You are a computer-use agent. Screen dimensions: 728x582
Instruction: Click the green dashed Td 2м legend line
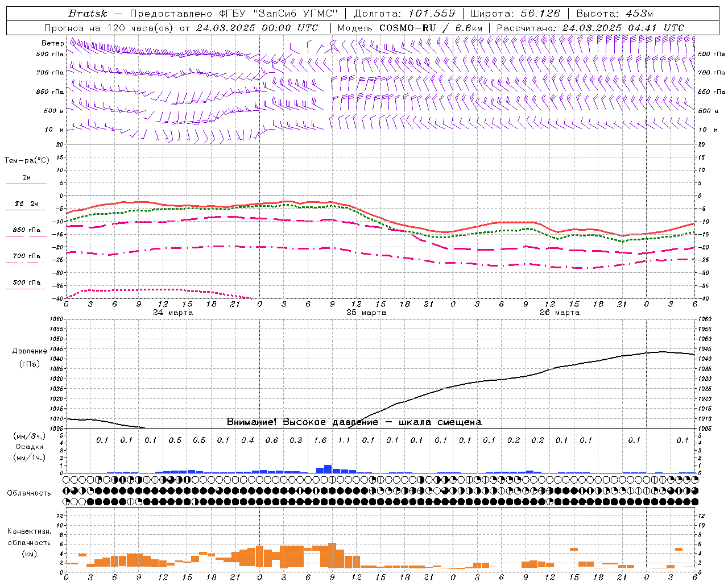click(25, 210)
